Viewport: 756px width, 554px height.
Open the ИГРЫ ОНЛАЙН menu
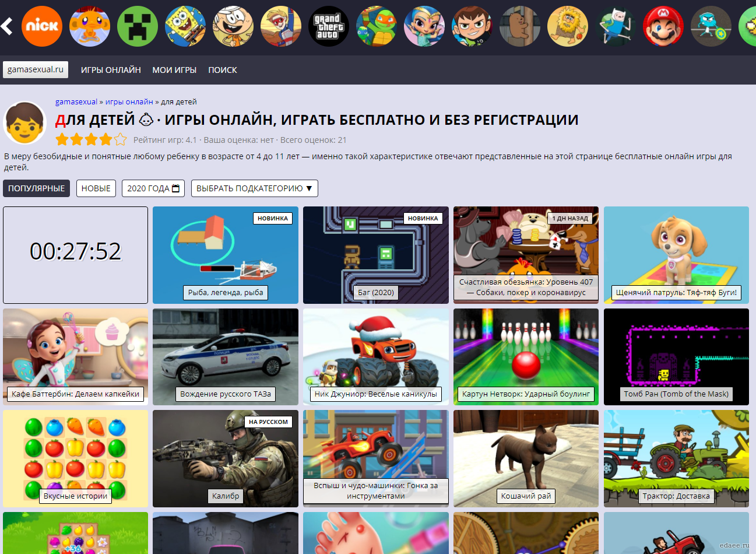coord(111,70)
